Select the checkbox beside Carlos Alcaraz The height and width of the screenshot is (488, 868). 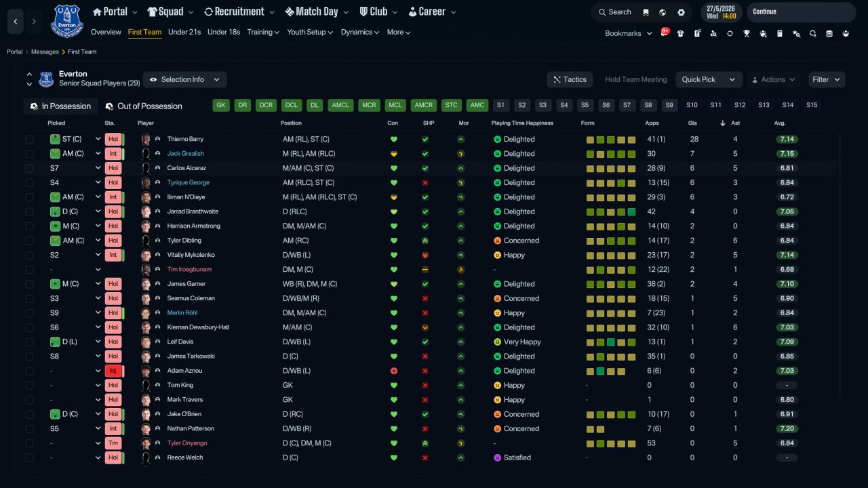pyautogui.click(x=29, y=168)
